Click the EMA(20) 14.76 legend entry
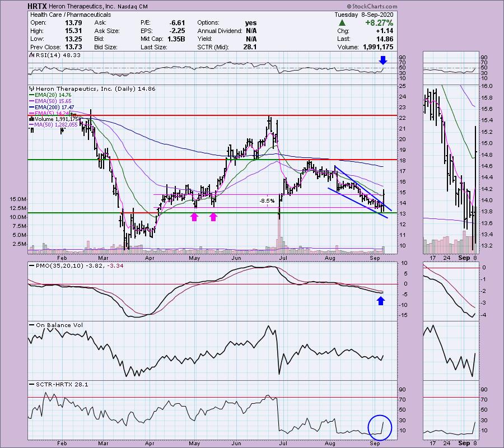504x448 pixels. [50, 95]
